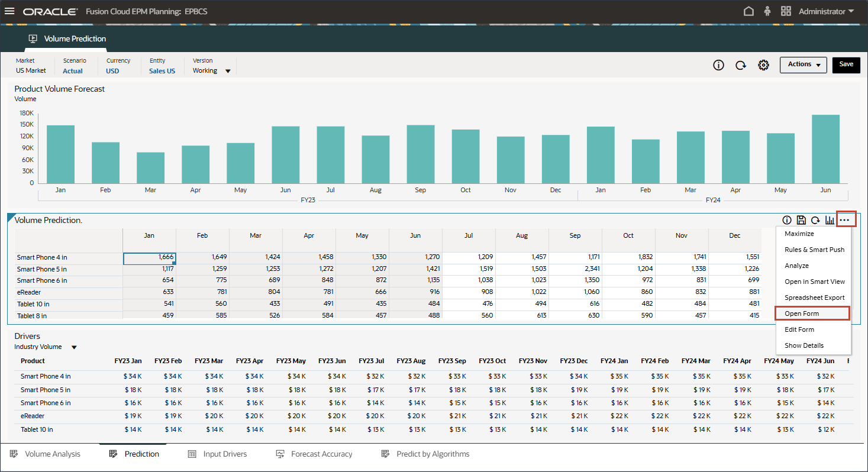Click the dashboard information icon beside Actions
The image size is (868, 472).
coord(718,65)
